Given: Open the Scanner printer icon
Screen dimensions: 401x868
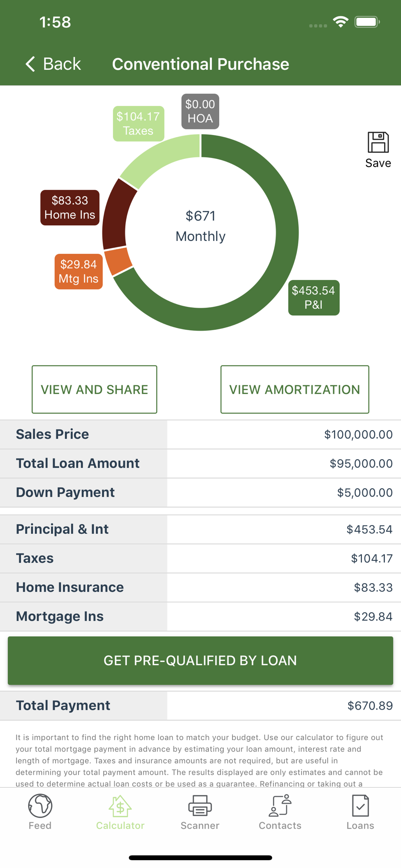Looking at the screenshot, I should tap(200, 806).
